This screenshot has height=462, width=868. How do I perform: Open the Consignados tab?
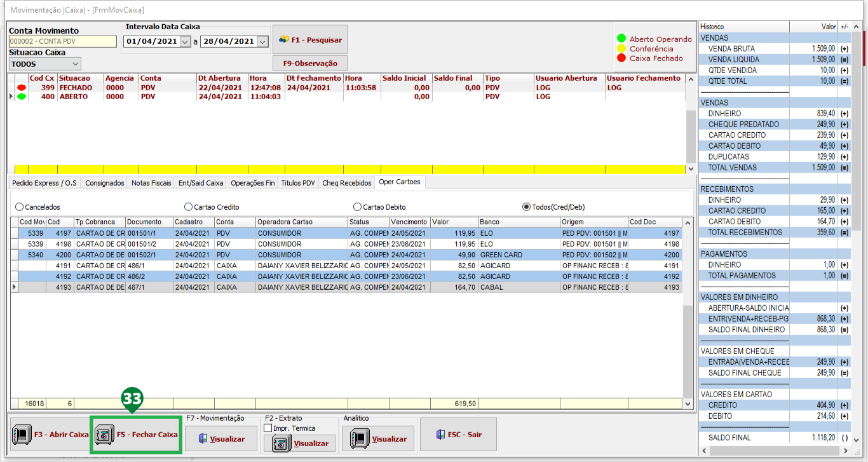pos(105,183)
